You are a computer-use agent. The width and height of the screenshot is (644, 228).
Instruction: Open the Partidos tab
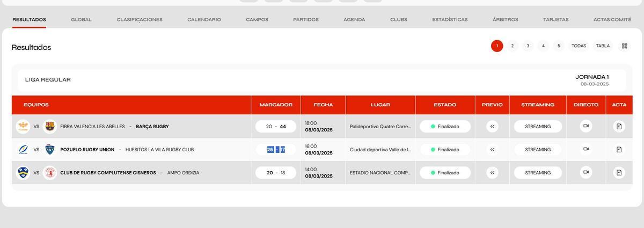(x=306, y=19)
